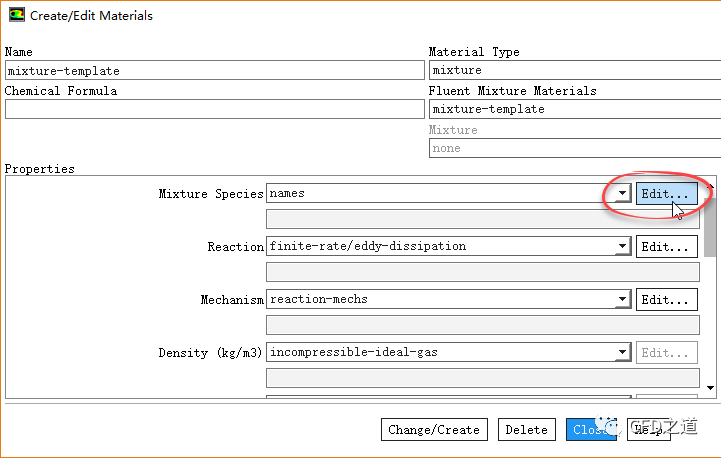Click the empty field below Mixture Species

pos(482,219)
